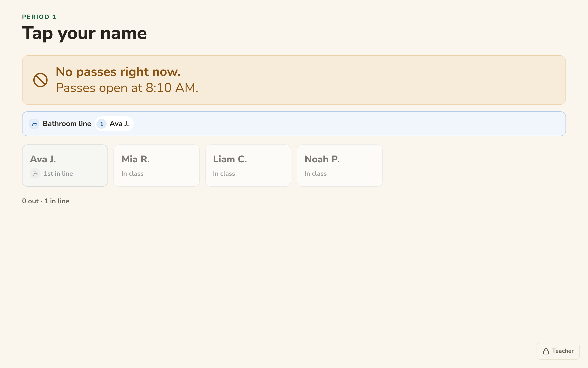Click "In class" under Mia R.

[133, 173]
